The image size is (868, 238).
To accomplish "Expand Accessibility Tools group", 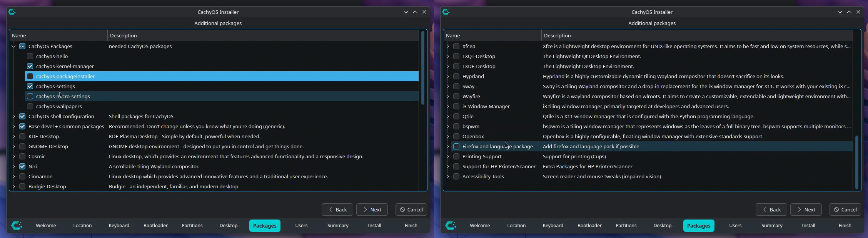I will click(448, 176).
